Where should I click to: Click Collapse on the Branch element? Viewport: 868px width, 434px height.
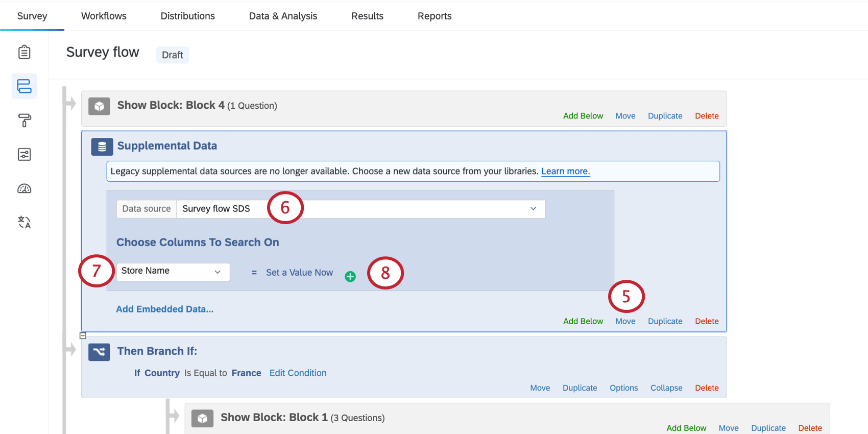(x=666, y=388)
